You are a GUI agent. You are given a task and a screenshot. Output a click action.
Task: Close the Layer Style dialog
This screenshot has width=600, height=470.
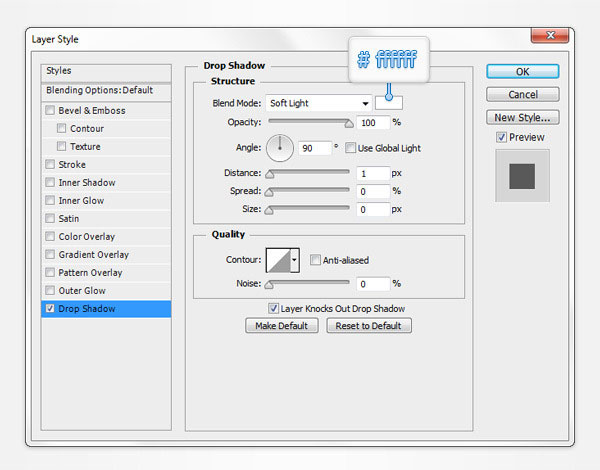point(550,36)
